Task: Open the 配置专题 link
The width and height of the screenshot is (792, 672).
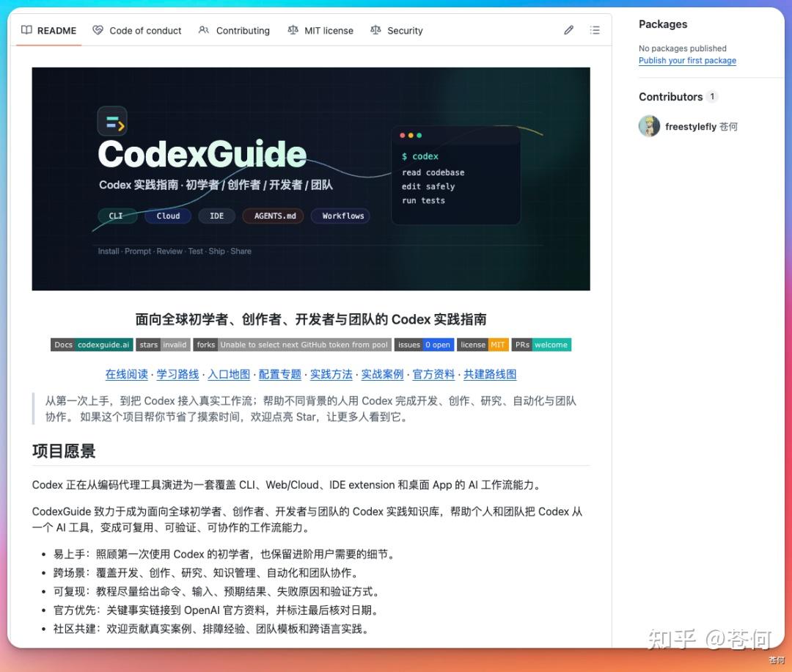Action: click(280, 374)
